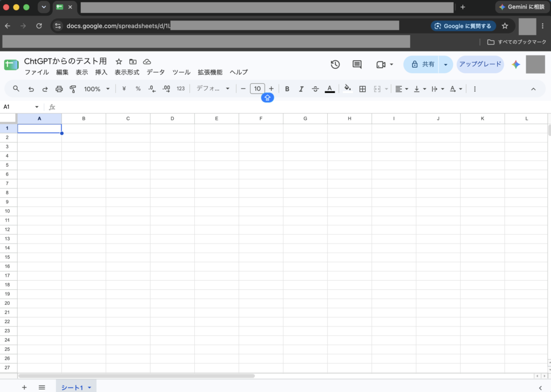Apply yen currency format
Image resolution: width=551 pixels, height=392 pixels.
[x=124, y=89]
